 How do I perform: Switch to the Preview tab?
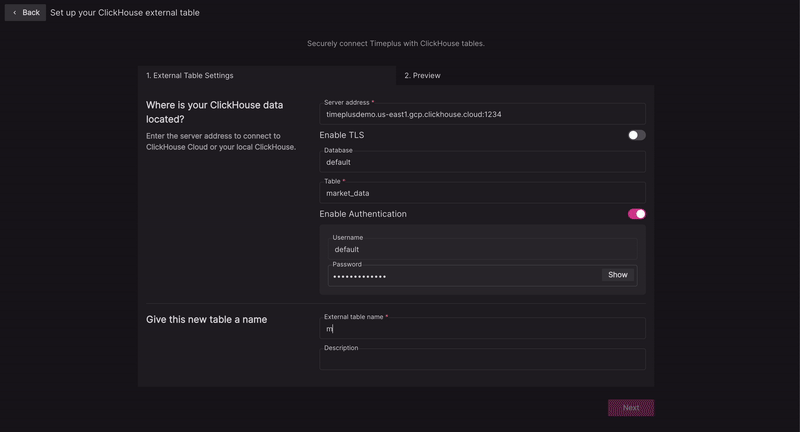tap(422, 75)
